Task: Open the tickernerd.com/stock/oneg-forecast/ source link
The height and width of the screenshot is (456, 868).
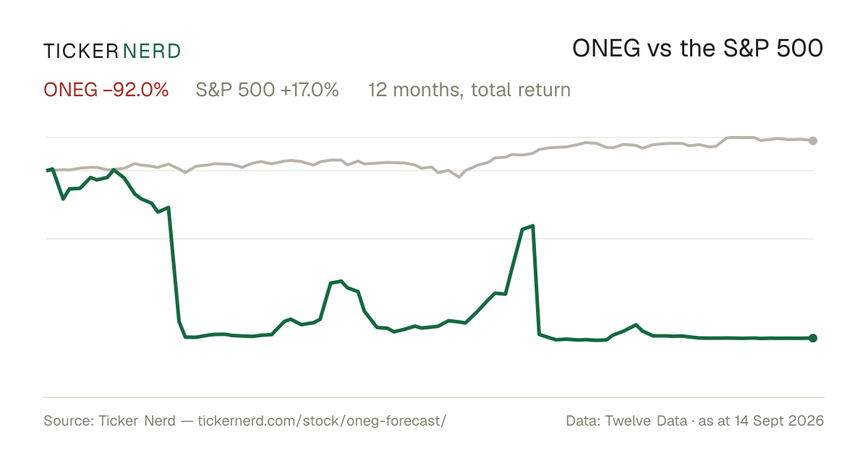Action: (x=322, y=421)
